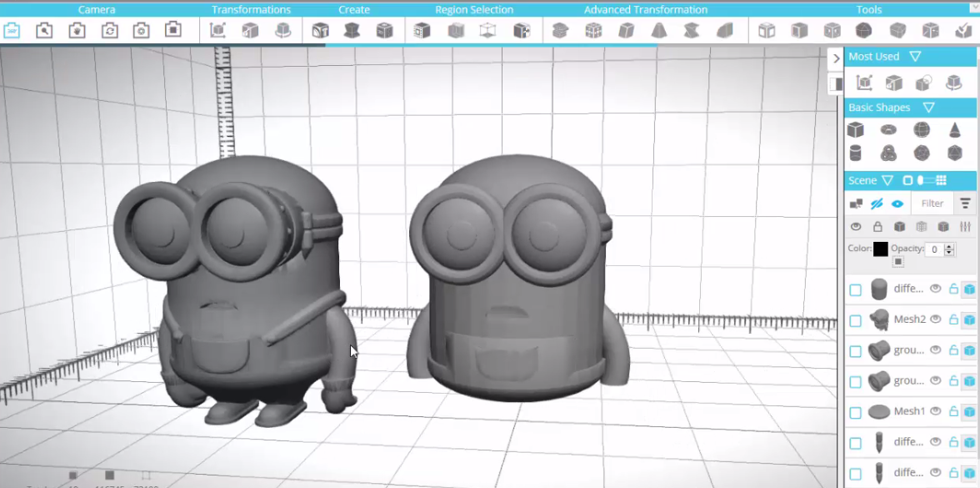
Task: Add a torus from Basic Shapes
Action: point(888,129)
